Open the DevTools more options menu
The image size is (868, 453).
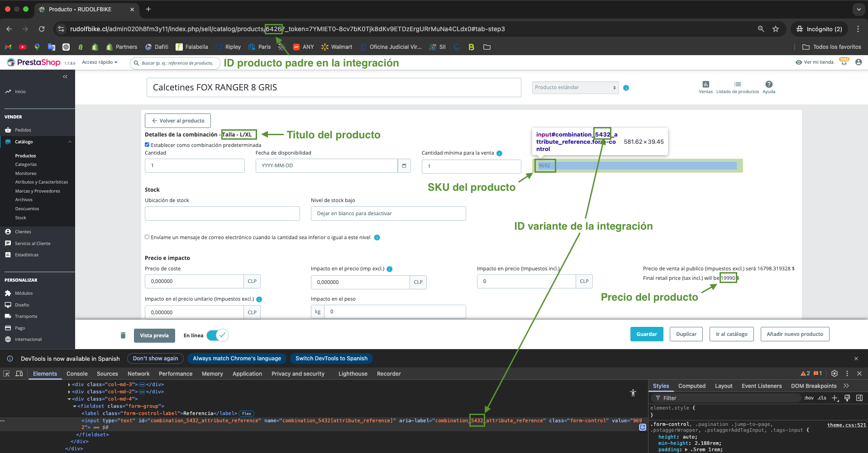pyautogui.click(x=847, y=373)
